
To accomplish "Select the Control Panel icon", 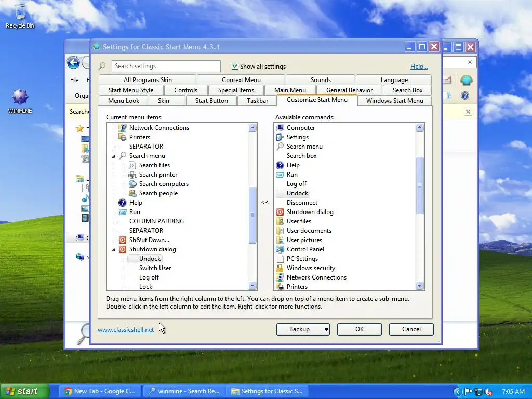I will (280, 249).
